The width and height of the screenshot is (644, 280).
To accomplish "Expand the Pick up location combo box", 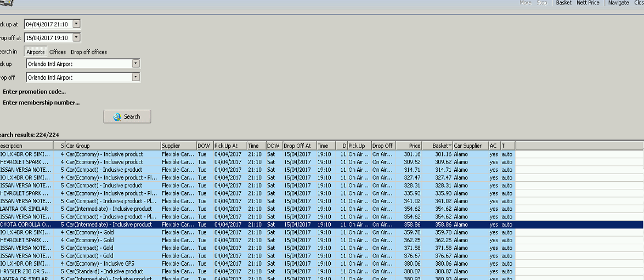I will 135,64.
